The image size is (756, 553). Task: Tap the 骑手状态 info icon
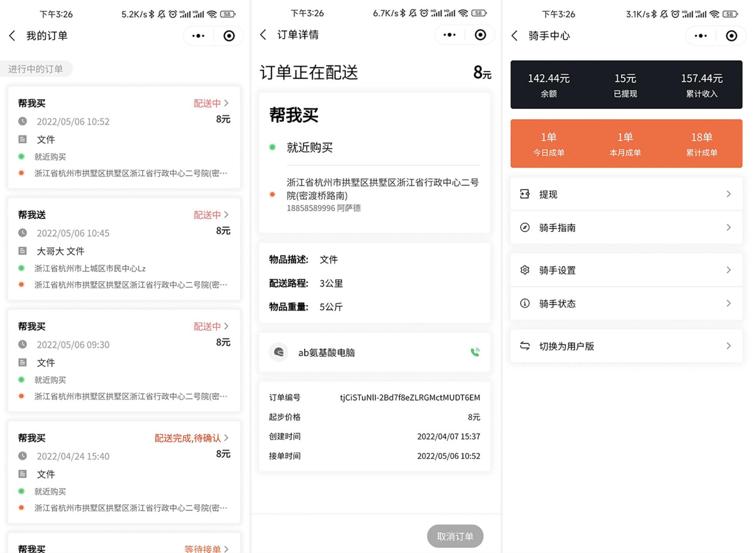pos(525,303)
